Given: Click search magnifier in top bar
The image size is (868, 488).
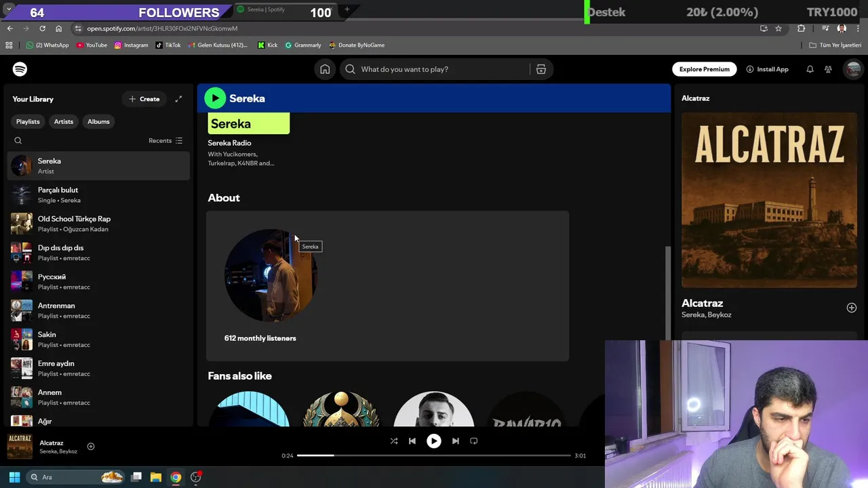Looking at the screenshot, I should tap(350, 69).
